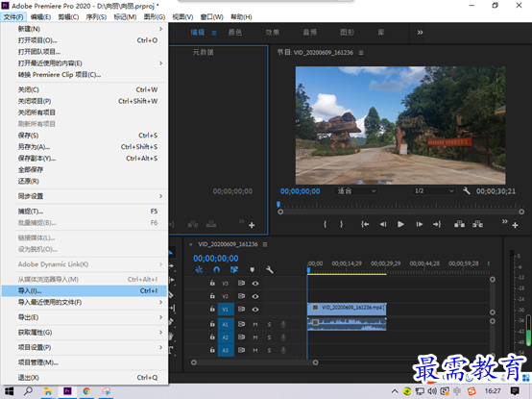The image size is (532, 399).
Task: Click the timeline playhead timecode field
Action: coord(216,259)
